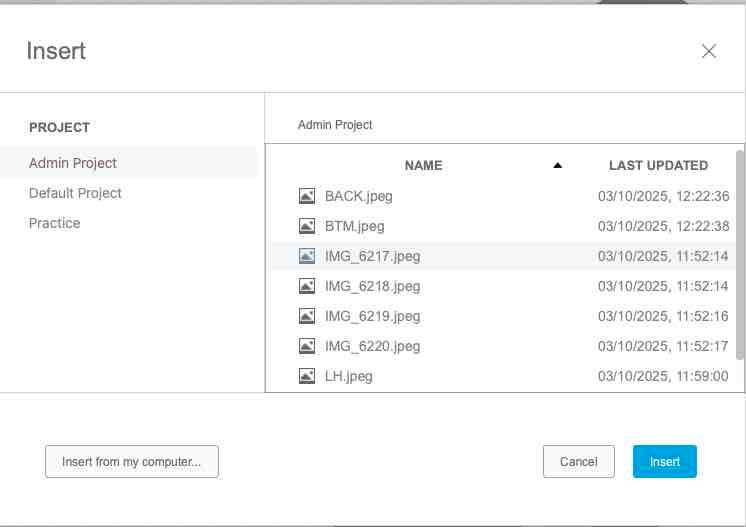Click the image icon beside IMG_6220.jpeg
This screenshot has width=746, height=527.
pyautogui.click(x=307, y=346)
